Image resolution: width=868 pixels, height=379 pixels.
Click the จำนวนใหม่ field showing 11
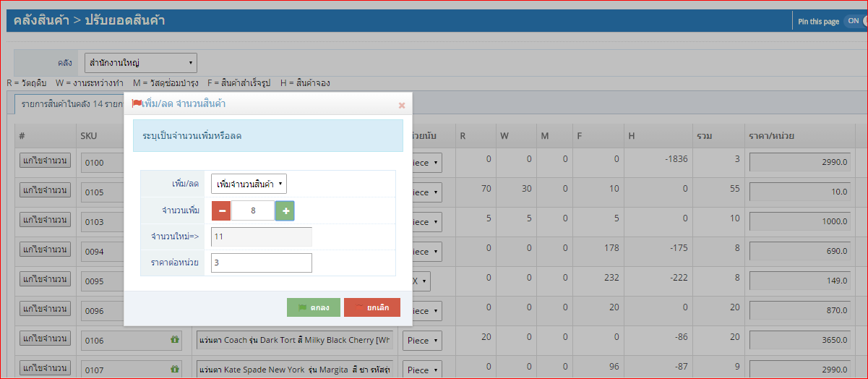262,237
